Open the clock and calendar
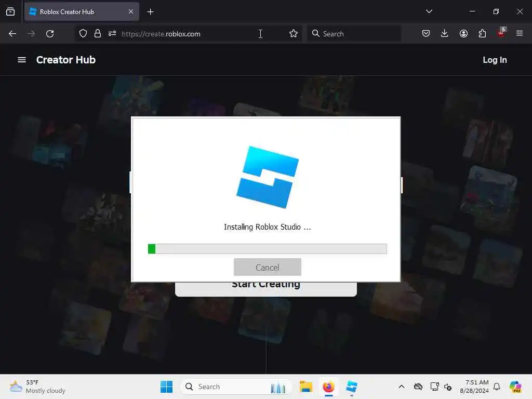This screenshot has height=399, width=532. click(x=474, y=387)
